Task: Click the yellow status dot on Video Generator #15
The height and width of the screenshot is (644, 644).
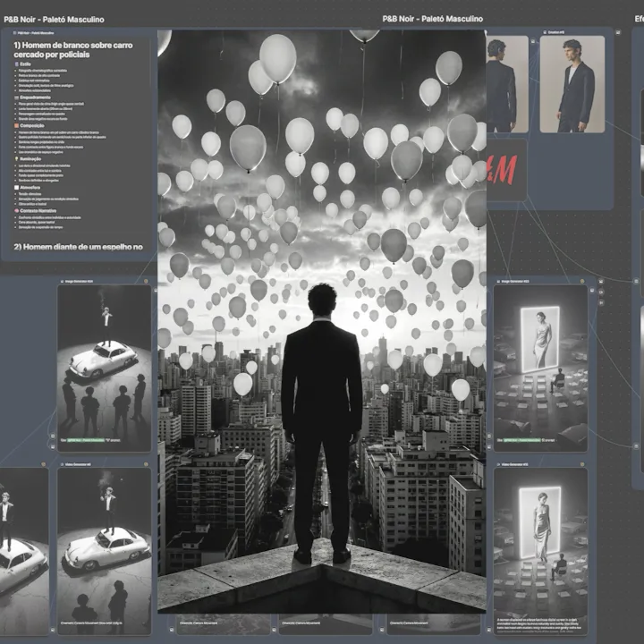Action: point(582,464)
